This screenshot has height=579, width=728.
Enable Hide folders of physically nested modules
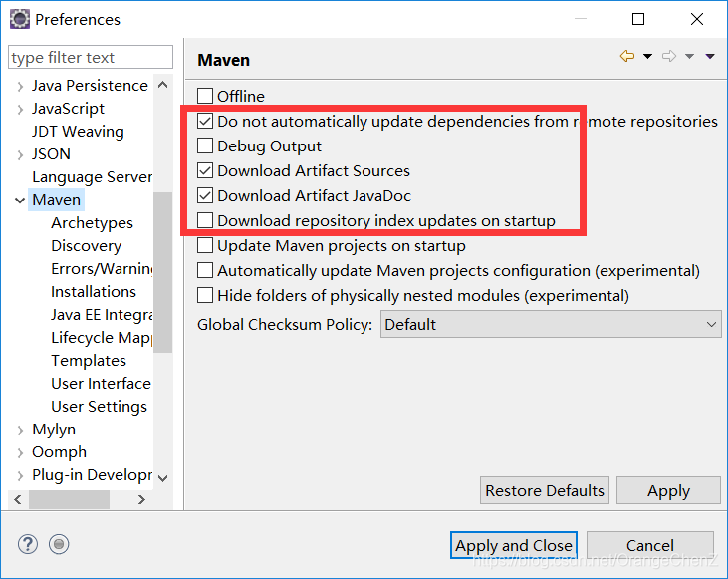coord(205,296)
